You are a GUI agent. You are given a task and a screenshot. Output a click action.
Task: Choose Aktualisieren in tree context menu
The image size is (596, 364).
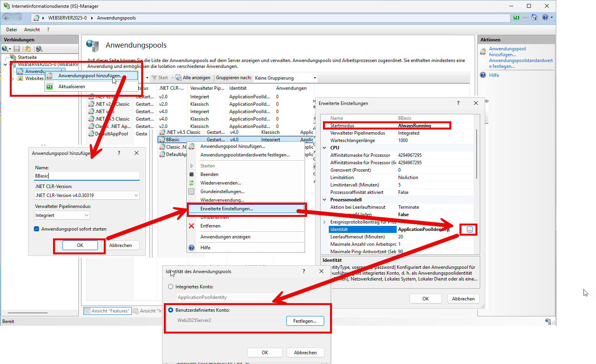72,87
